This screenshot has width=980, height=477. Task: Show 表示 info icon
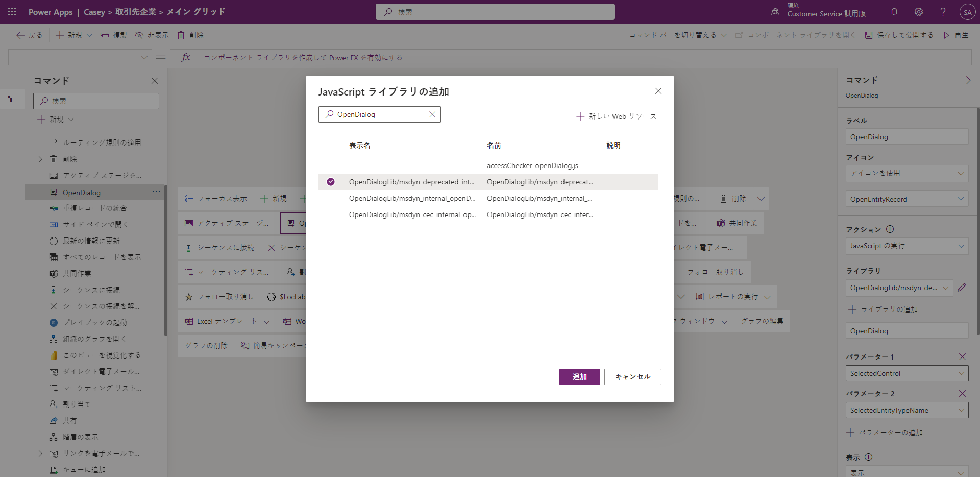tap(869, 457)
